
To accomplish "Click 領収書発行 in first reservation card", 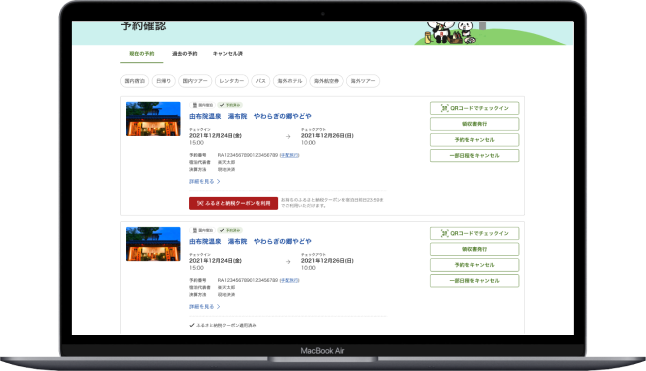I will coord(475,124).
